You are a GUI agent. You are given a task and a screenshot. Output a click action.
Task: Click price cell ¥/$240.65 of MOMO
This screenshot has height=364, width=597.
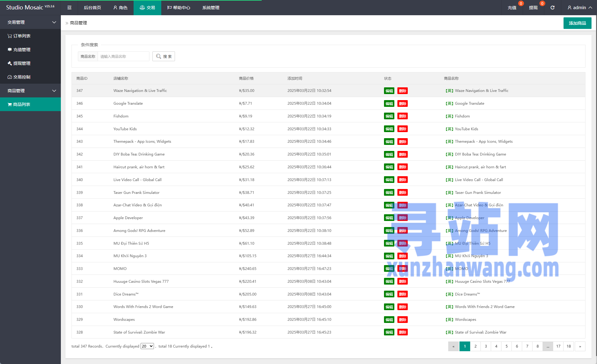tap(248, 269)
